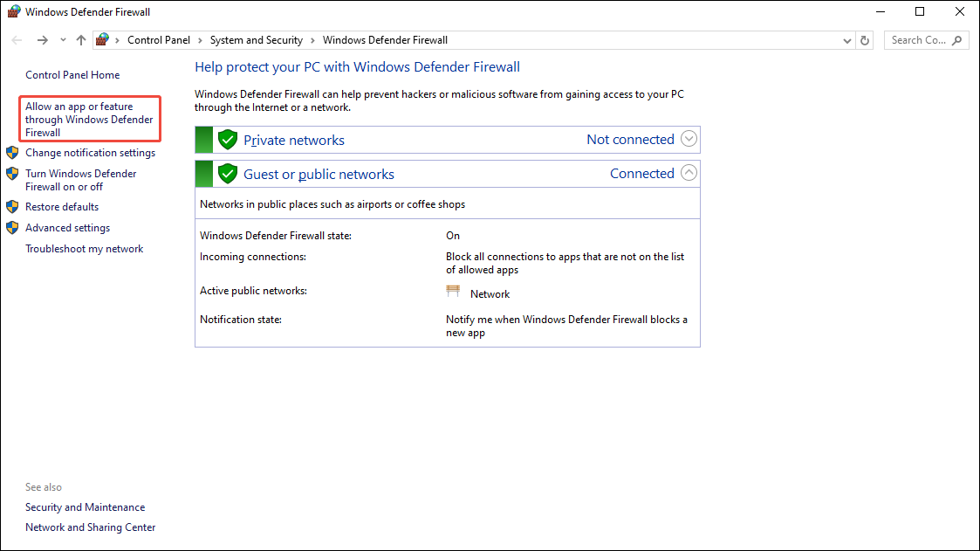Open Allow an app or feature through Firewall
Image resolution: width=980 pixels, height=551 pixels.
coord(89,119)
